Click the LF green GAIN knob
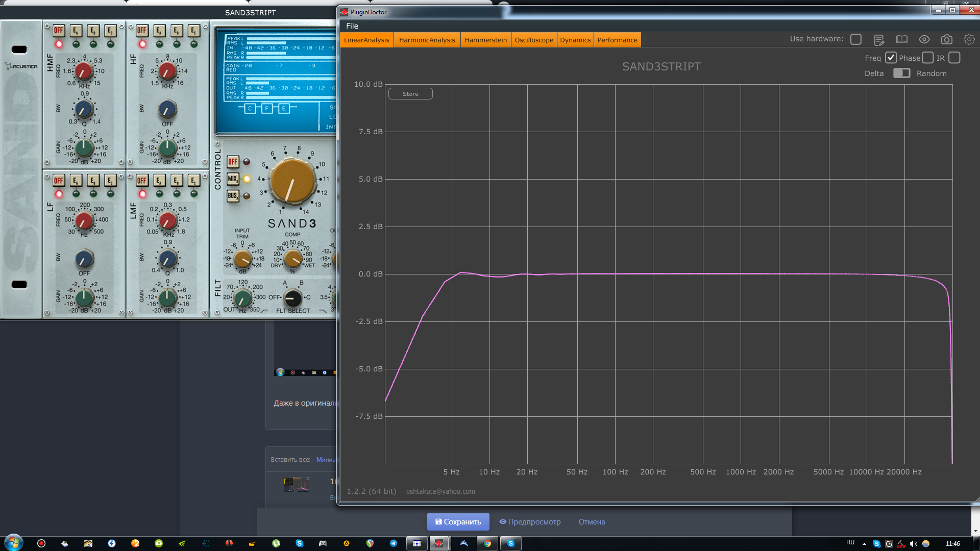The width and height of the screenshot is (980, 551). click(84, 297)
